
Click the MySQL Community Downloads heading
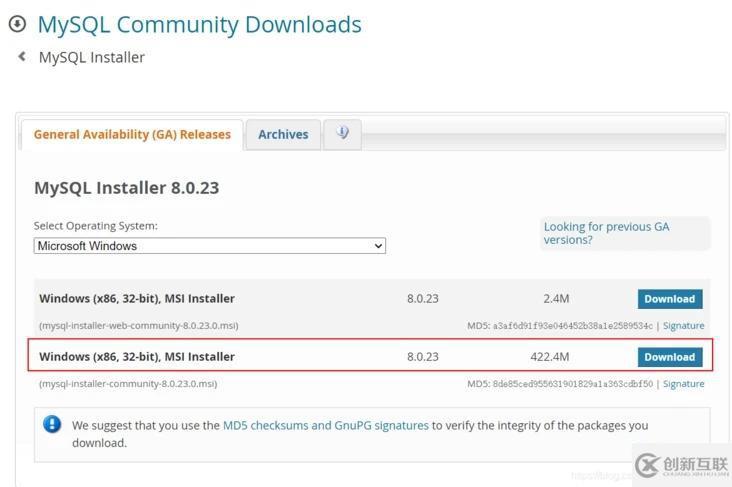[x=199, y=25]
